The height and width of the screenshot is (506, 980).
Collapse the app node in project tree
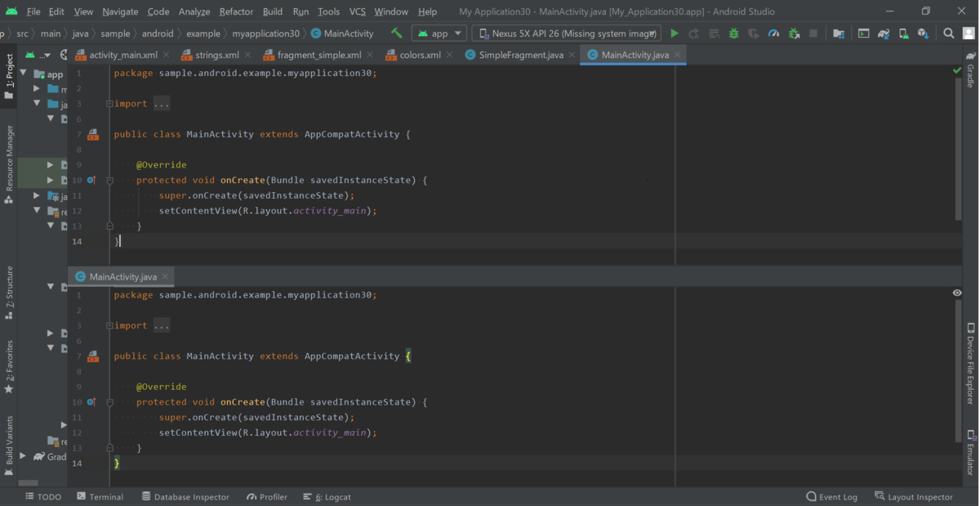tap(23, 74)
